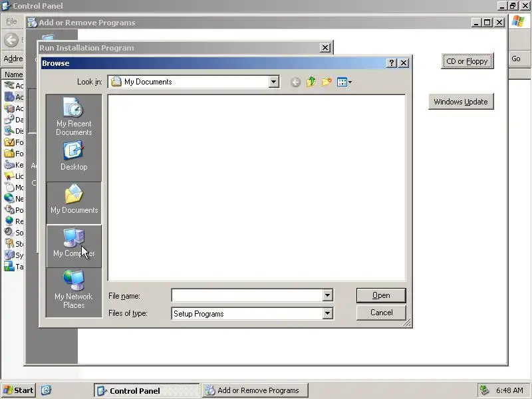Click the Name column header in Control Panel
532x399 pixels.
pos(13,74)
